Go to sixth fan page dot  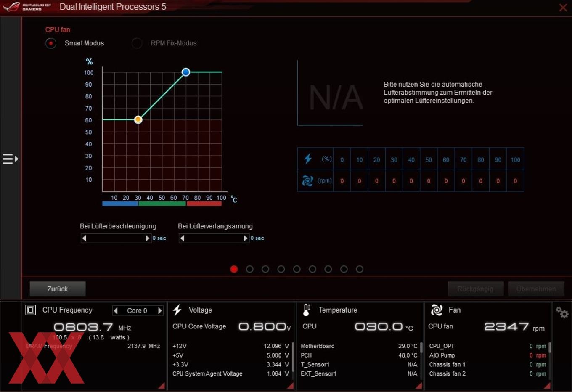[312, 269]
